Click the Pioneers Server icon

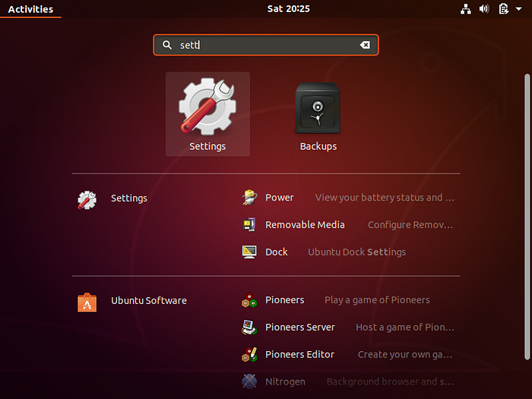(x=249, y=327)
